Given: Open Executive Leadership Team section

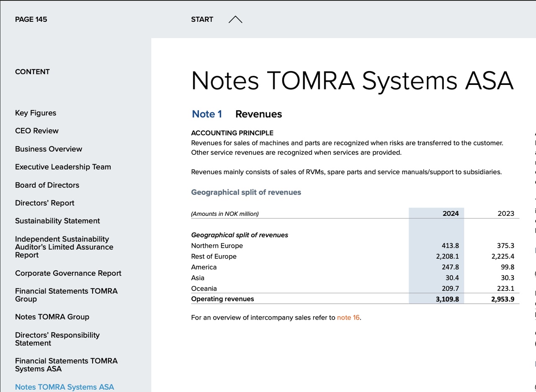Looking at the screenshot, I should tap(63, 167).
